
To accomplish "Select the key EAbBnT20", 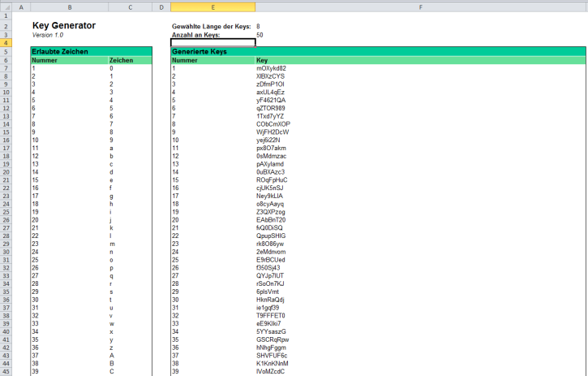I will pos(271,220).
